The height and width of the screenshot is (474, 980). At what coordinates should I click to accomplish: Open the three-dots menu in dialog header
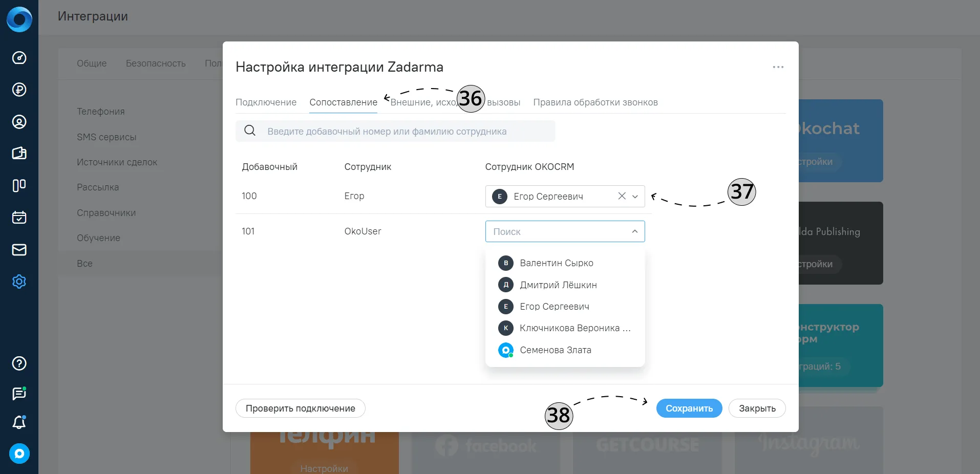click(x=778, y=67)
